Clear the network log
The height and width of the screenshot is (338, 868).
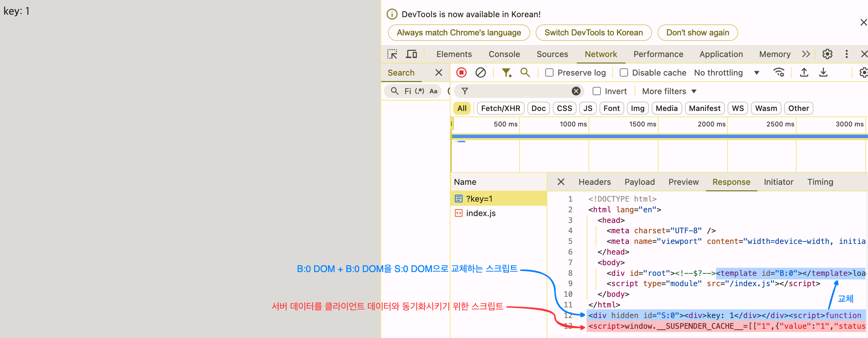pos(481,72)
